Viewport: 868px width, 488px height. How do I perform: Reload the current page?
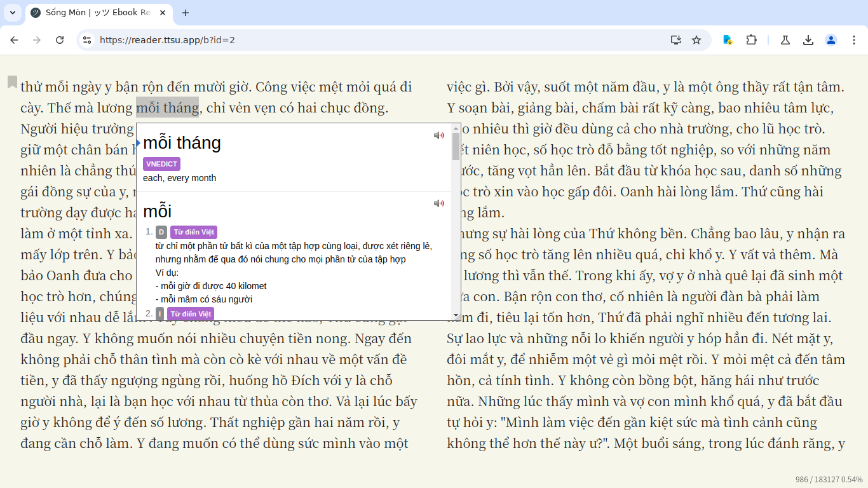[60, 40]
